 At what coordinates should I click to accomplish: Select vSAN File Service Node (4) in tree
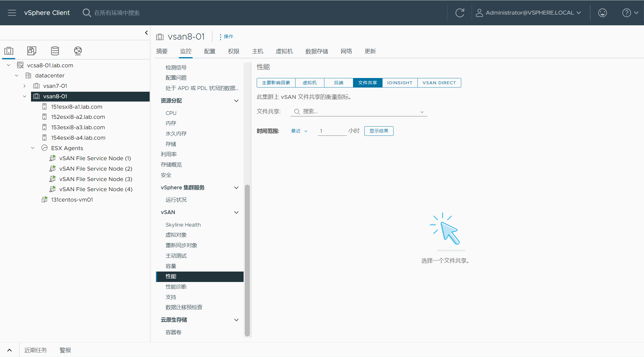click(96, 189)
